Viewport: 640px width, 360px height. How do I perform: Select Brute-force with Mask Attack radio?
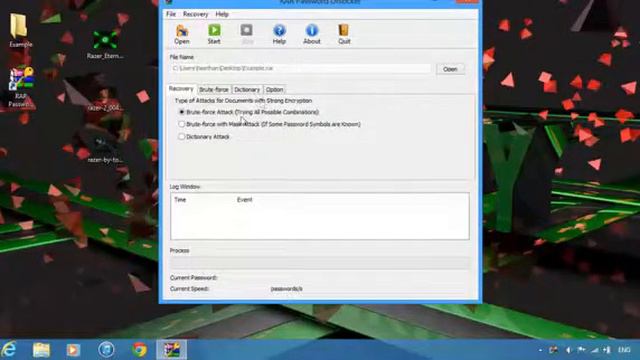pyautogui.click(x=182, y=124)
